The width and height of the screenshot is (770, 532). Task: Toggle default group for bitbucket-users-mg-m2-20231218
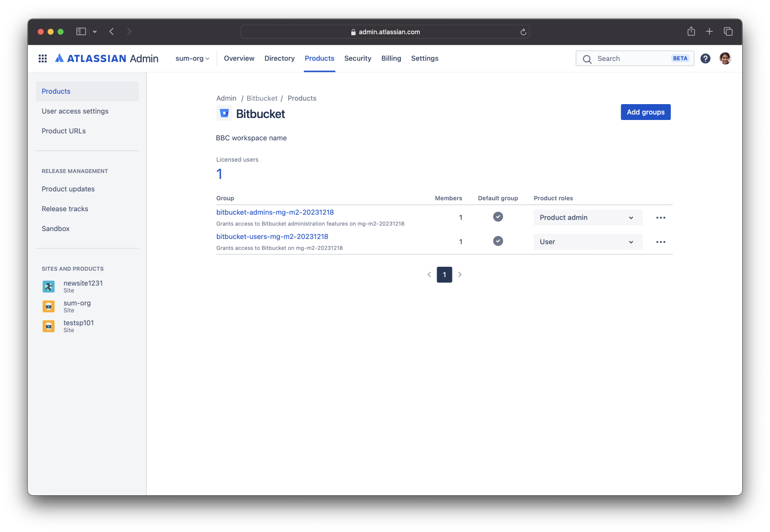coord(498,241)
